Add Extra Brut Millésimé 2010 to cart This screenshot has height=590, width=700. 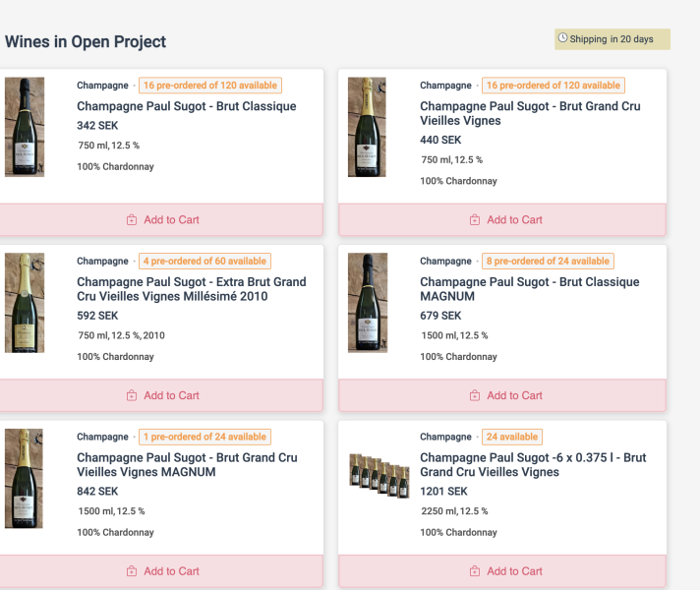(161, 395)
